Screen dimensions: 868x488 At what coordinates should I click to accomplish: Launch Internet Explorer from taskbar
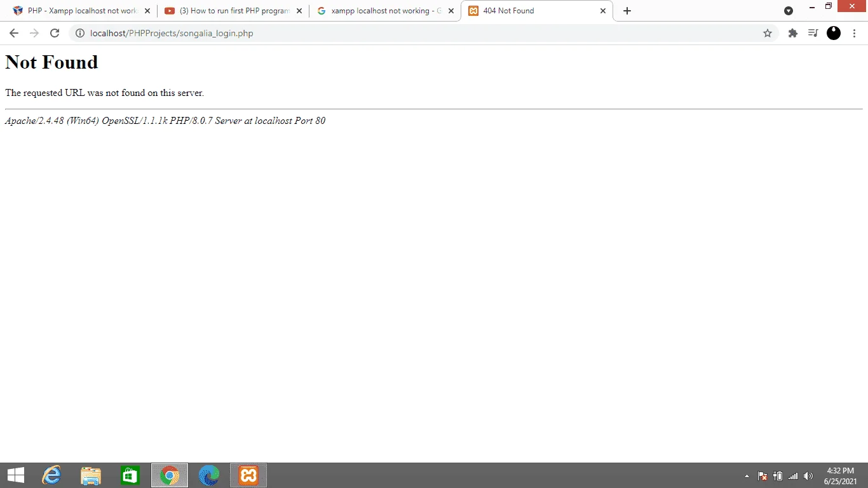[x=51, y=475]
